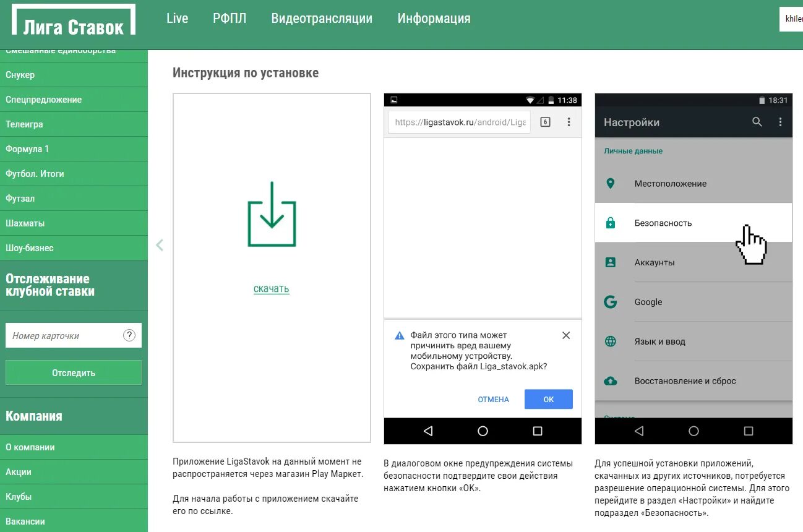Viewport: 803px width, 532px height.
Task: Click the picture notification icon in the phone status bar
Action: coord(393,100)
